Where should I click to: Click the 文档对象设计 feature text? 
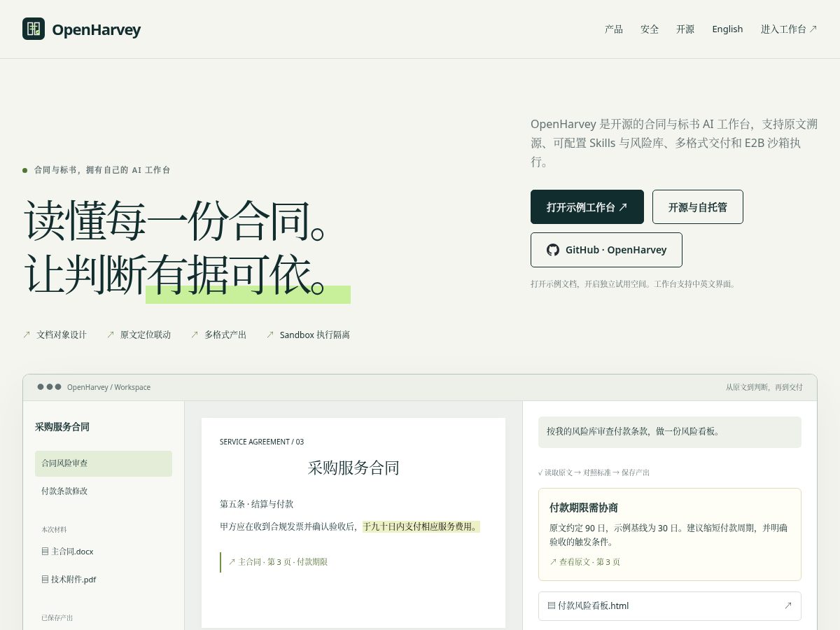62,335
